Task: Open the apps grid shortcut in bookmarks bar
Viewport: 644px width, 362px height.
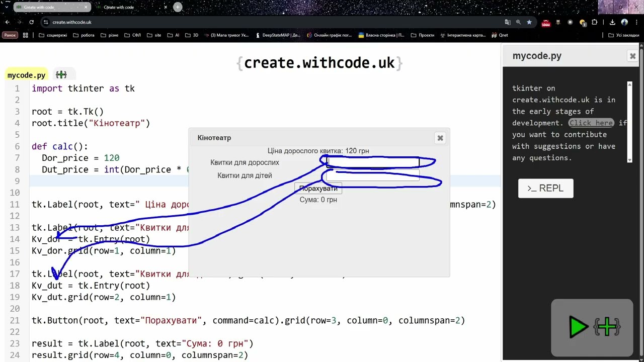Action: pyautogui.click(x=26, y=35)
